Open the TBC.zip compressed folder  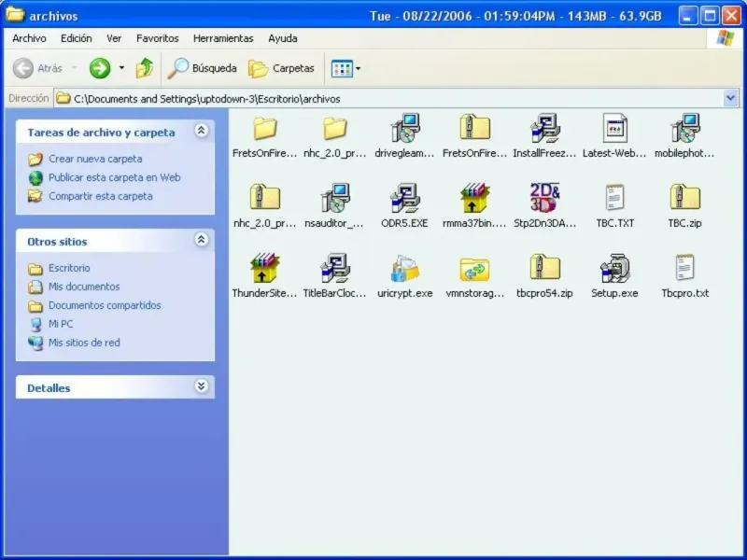pyautogui.click(x=684, y=199)
